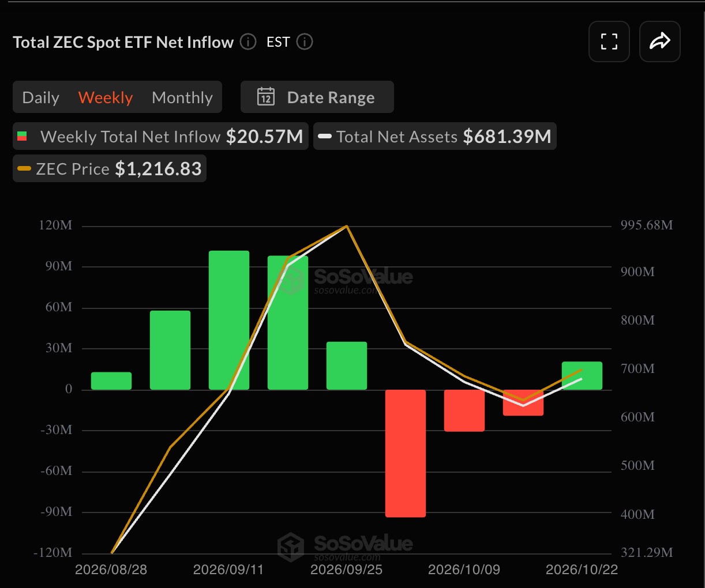
Task: Click the tallest green bar at 2026/09/11
Action: click(229, 320)
